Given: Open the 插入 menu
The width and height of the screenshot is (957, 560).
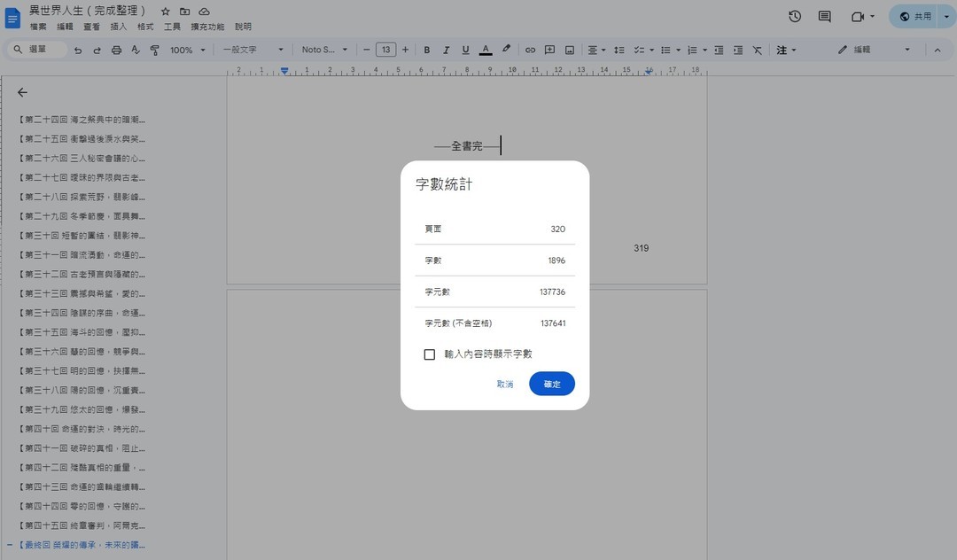Looking at the screenshot, I should [x=119, y=27].
